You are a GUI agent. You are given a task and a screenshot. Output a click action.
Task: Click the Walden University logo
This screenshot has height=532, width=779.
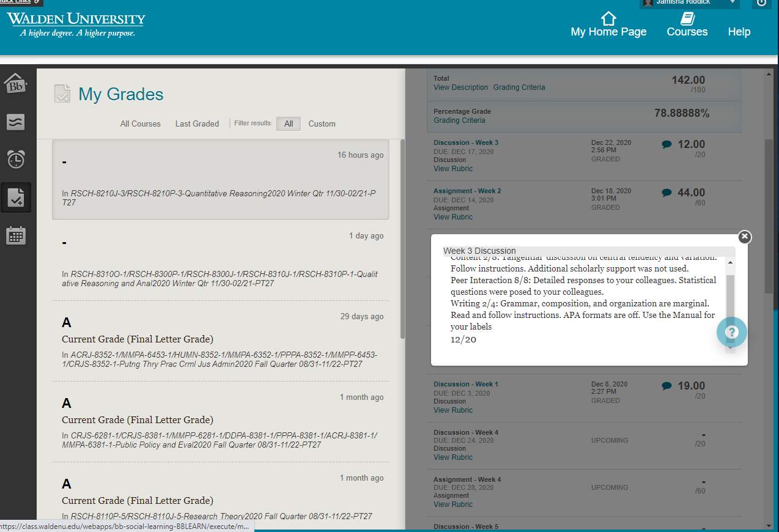(76, 24)
